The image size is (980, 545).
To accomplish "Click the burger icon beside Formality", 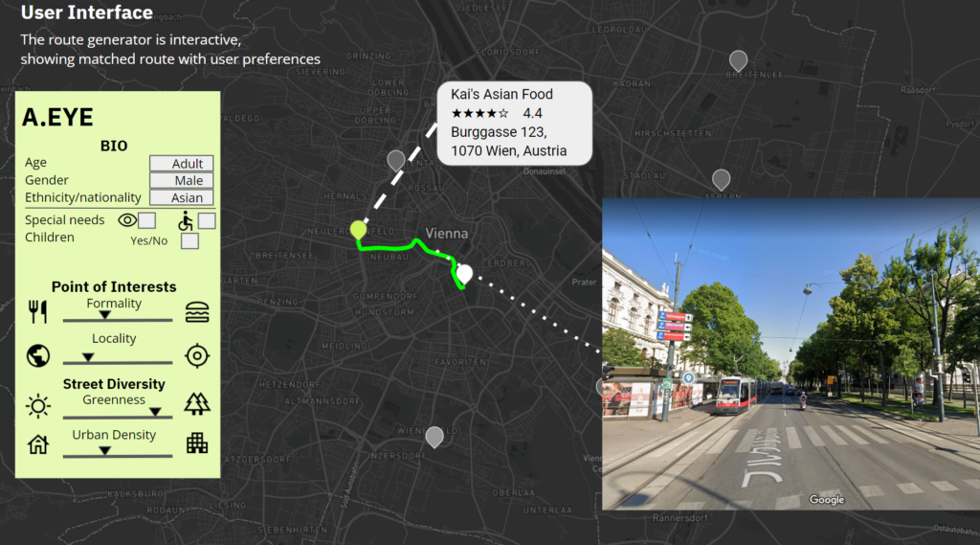I will tap(197, 311).
